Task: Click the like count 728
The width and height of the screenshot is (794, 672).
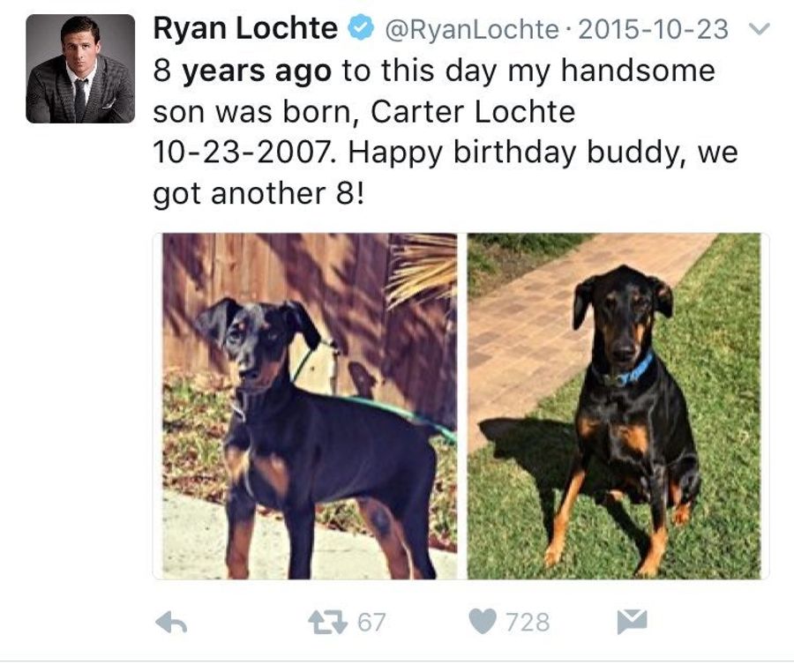Action: (x=528, y=623)
